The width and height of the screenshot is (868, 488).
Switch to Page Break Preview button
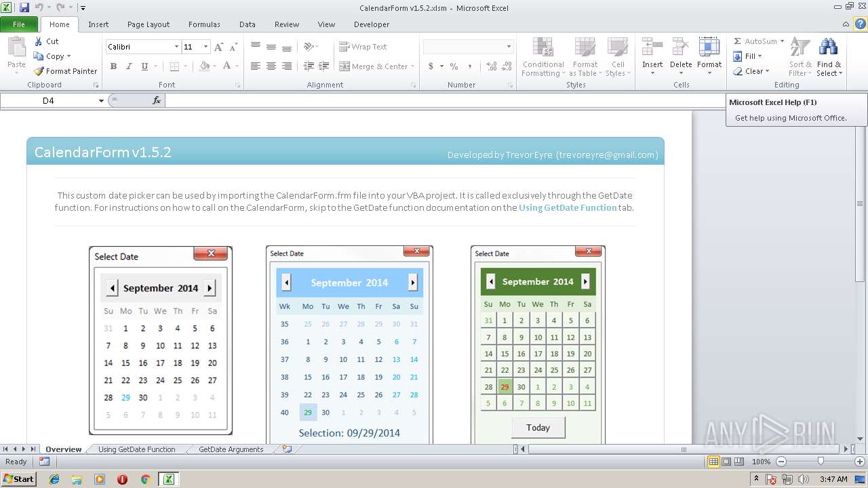click(x=739, y=462)
